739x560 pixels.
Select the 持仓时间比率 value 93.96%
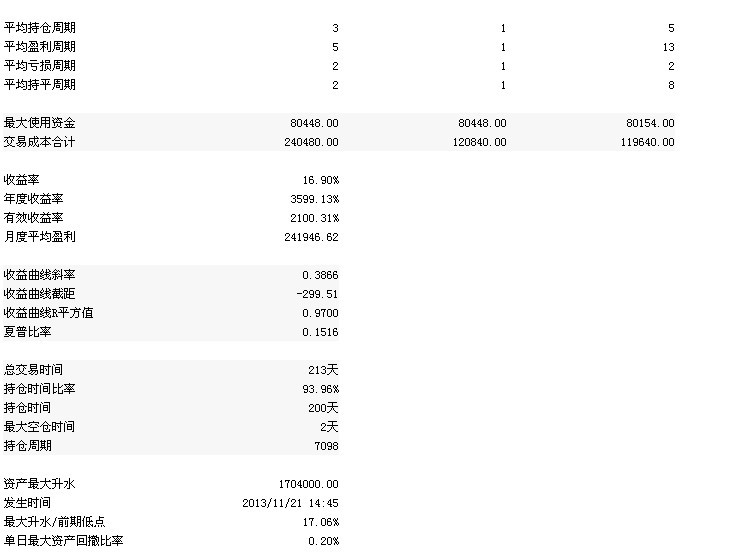(320, 389)
